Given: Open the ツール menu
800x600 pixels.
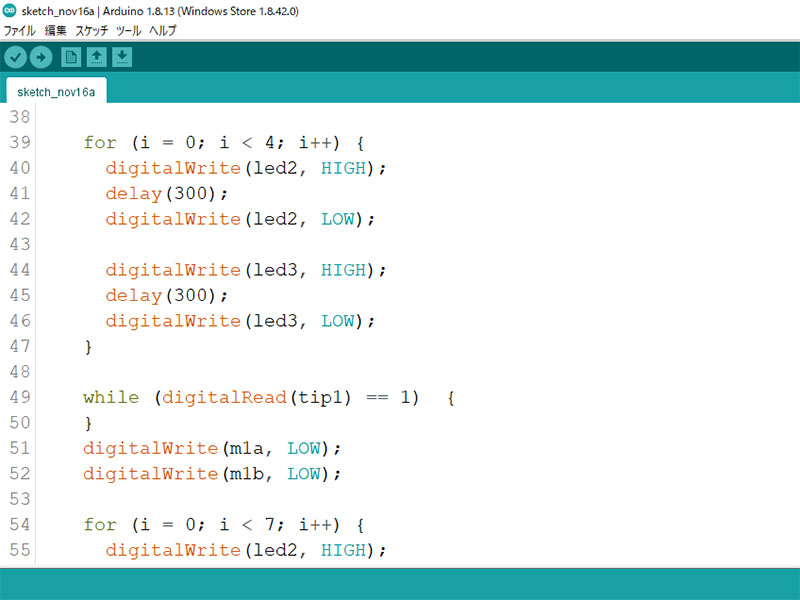Looking at the screenshot, I should point(128,31).
